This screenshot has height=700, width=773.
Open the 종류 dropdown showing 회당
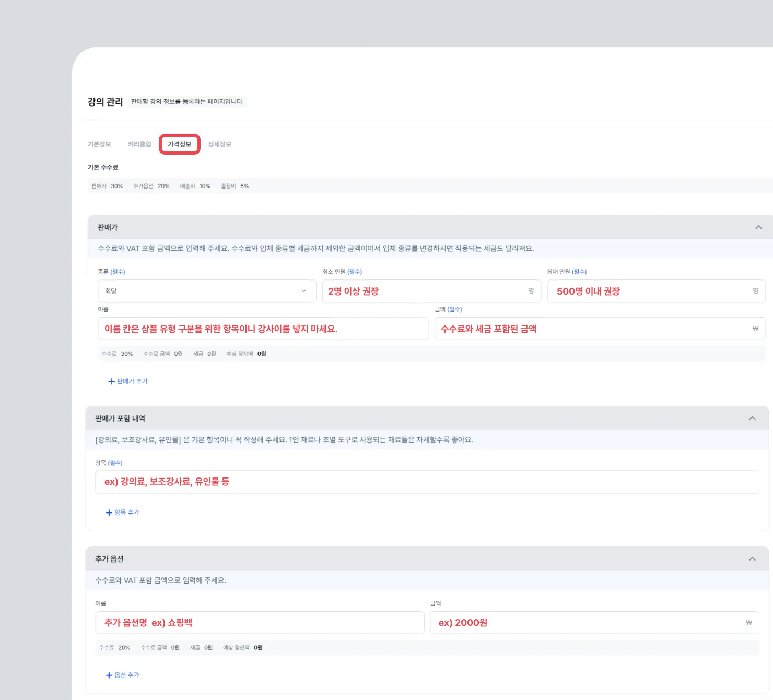coord(207,291)
